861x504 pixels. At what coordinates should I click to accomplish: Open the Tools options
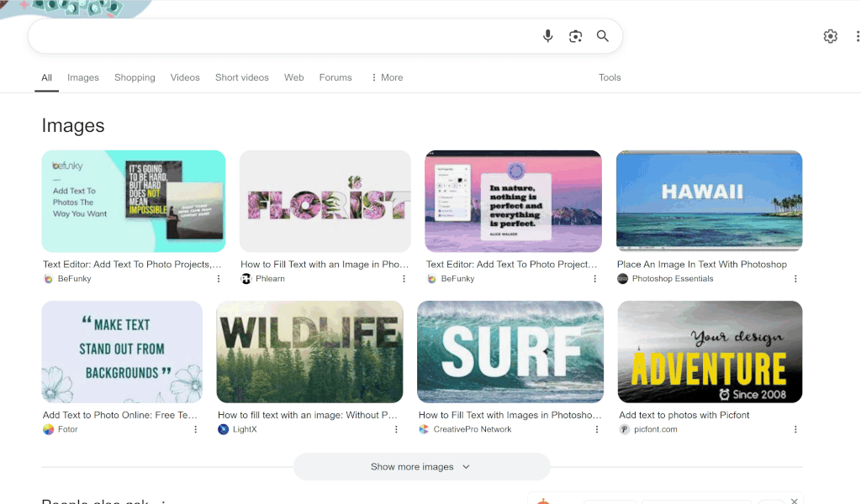click(x=610, y=77)
